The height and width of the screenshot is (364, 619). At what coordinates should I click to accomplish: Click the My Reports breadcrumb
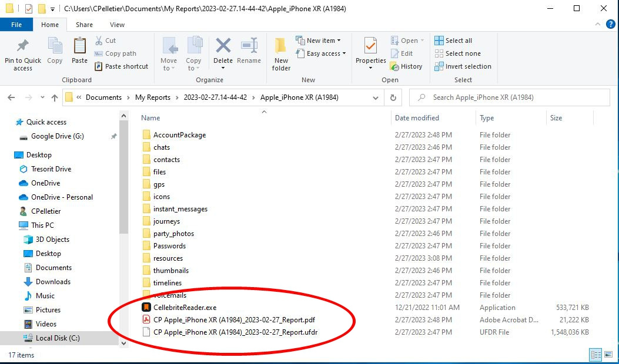[x=153, y=97]
